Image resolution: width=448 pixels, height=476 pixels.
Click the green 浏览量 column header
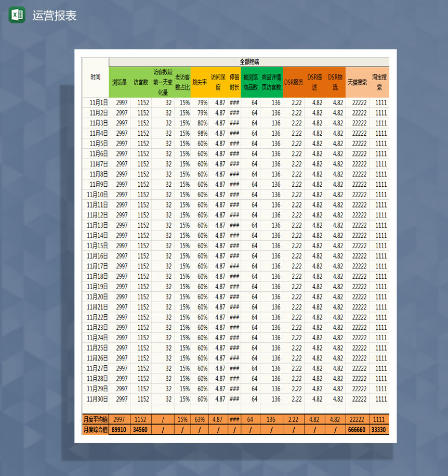click(x=120, y=82)
